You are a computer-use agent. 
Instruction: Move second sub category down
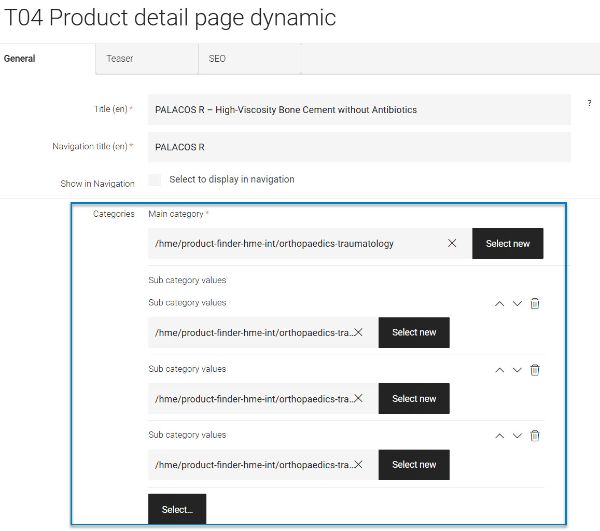pos(517,370)
